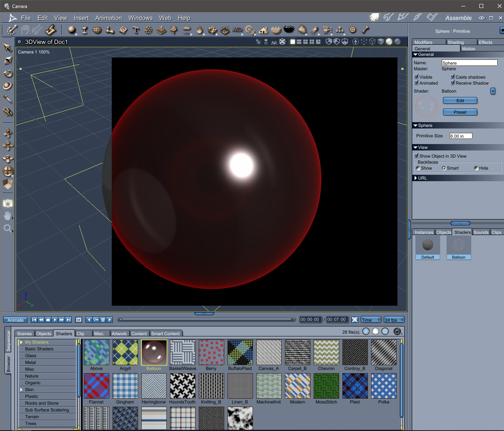This screenshot has height=431, width=504.
Task: Collapse the Sphere section
Action: click(415, 125)
